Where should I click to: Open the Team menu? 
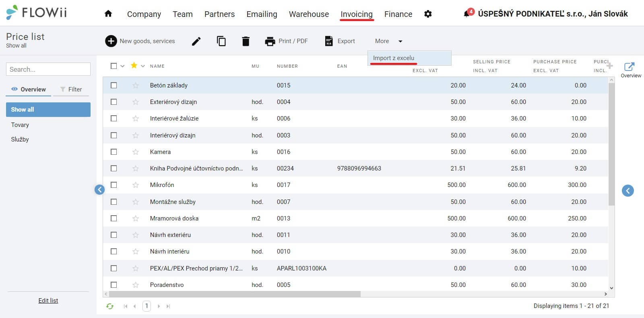183,14
